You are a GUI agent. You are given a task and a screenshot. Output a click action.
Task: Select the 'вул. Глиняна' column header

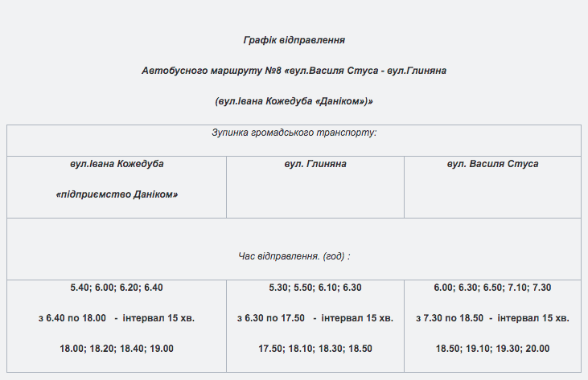315,164
